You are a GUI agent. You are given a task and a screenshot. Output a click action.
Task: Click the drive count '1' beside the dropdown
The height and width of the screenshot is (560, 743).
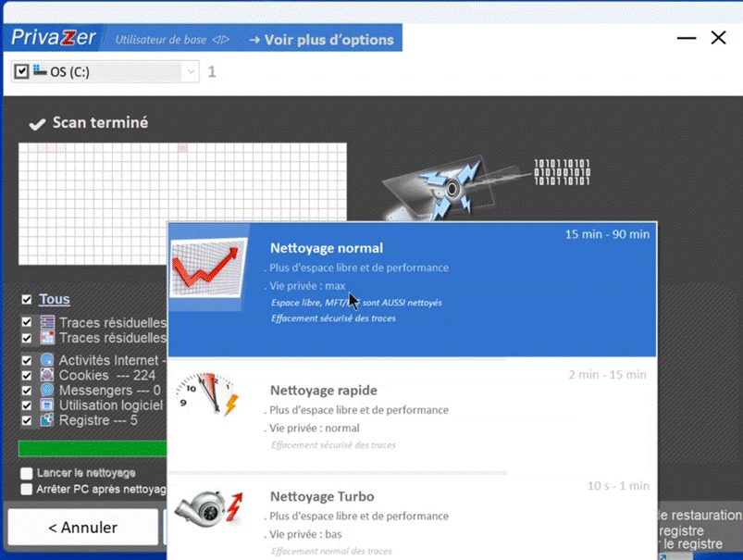[x=212, y=71]
